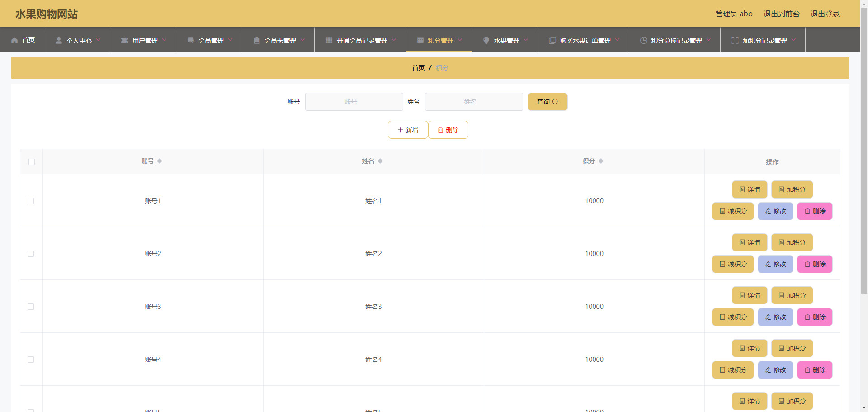Click 加积分 icon for 账号1 row
Screen dimensions: 868x412
click(781, 189)
